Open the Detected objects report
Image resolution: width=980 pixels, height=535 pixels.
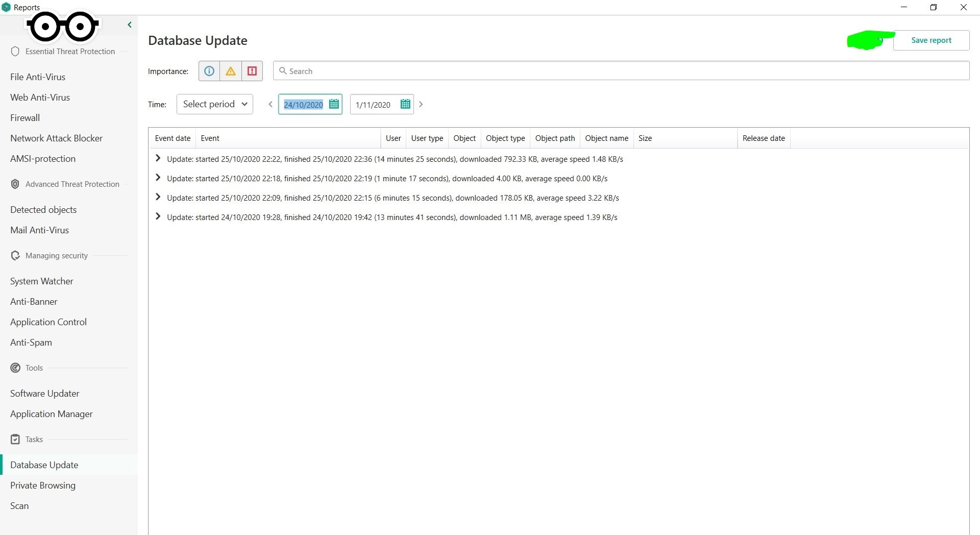click(x=43, y=210)
